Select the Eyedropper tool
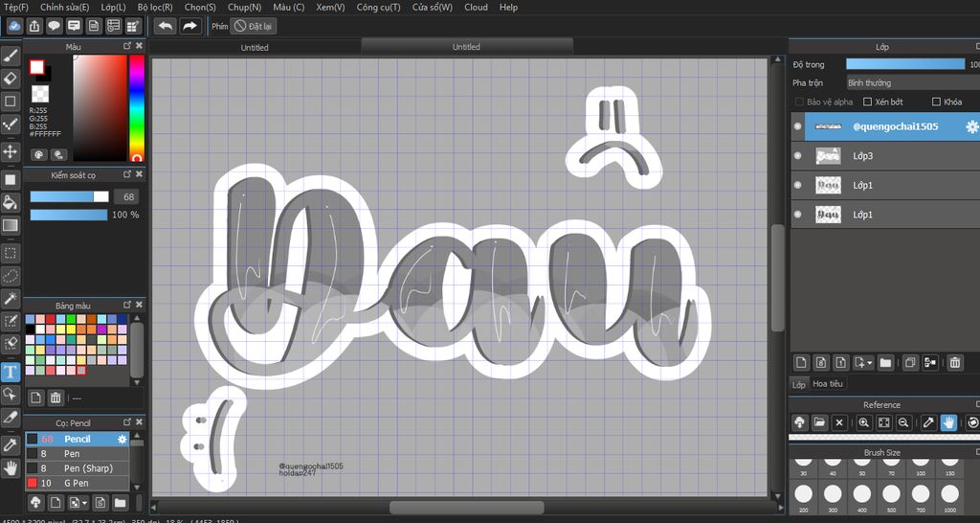The width and height of the screenshot is (980, 523). point(11,444)
